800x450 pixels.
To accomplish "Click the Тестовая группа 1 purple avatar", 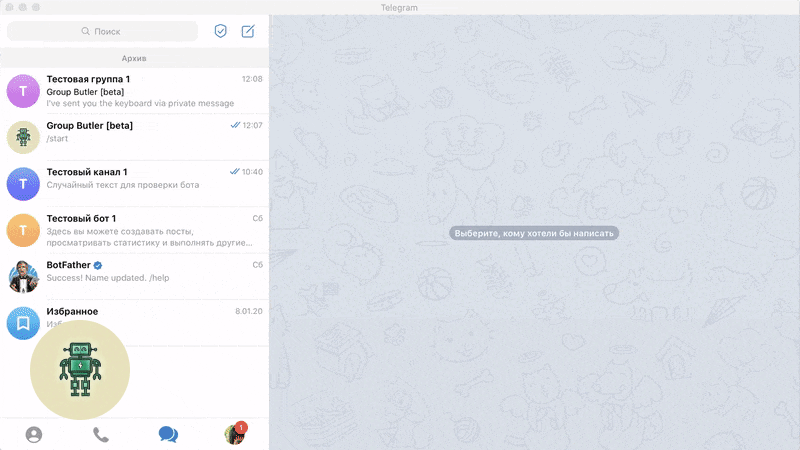I will click(x=23, y=91).
